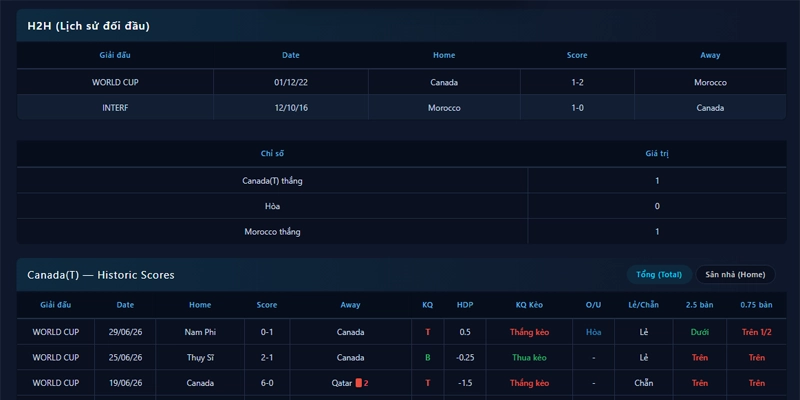Viewport: 800px width, 400px height.
Task: Click the Morocco thắng statistic row
Action: (x=401, y=232)
